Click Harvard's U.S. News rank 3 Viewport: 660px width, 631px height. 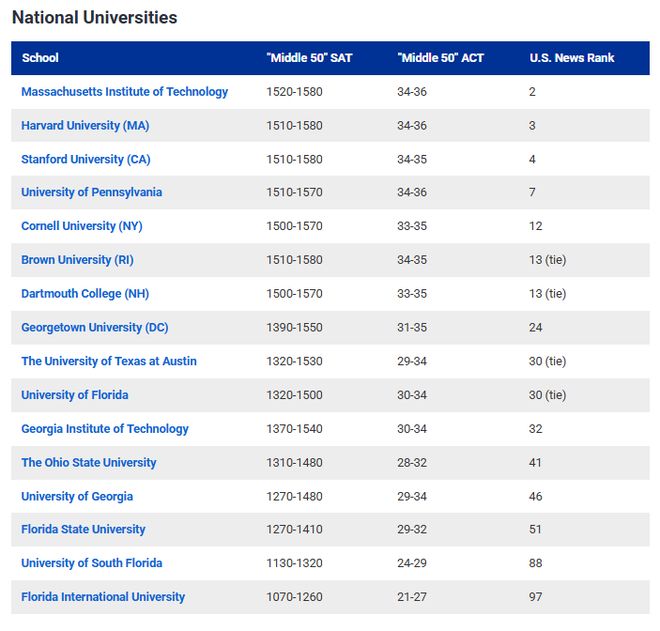coord(532,125)
